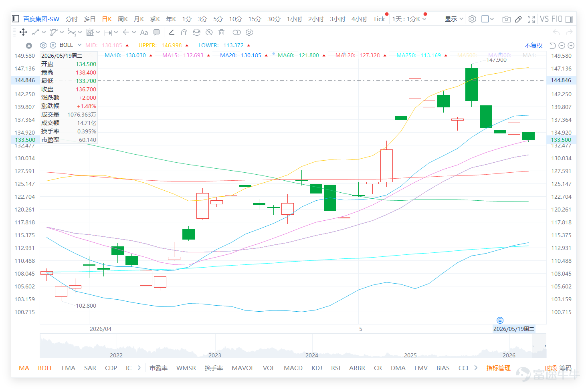Select the wave pattern drawing tool

[72, 32]
